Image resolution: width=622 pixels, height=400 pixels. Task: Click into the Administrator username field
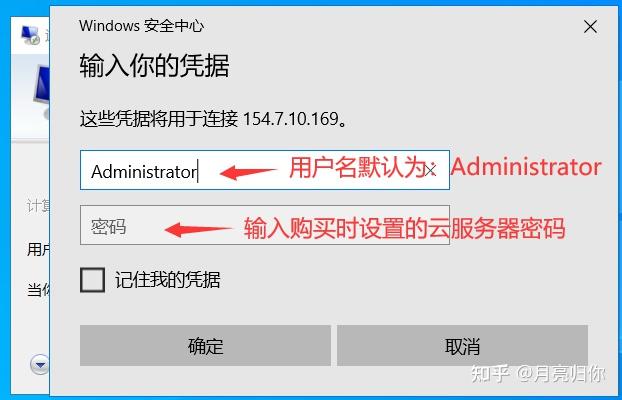click(x=265, y=170)
